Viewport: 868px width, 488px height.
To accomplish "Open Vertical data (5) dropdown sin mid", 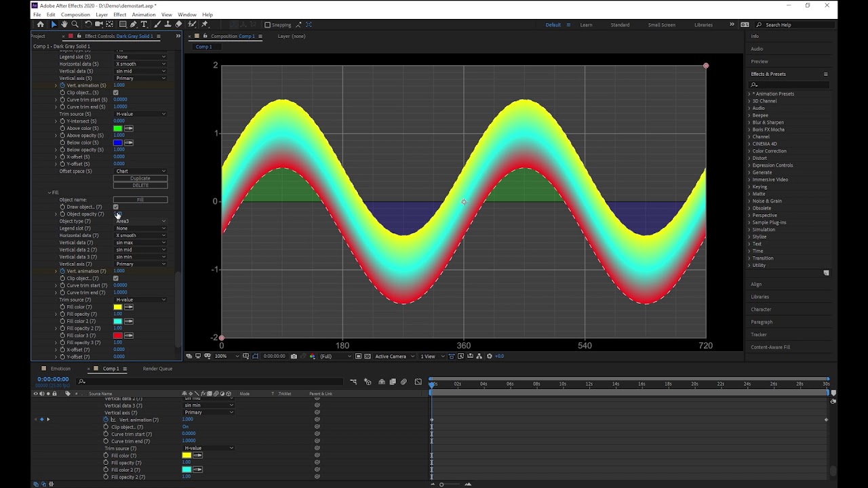I will click(x=140, y=71).
